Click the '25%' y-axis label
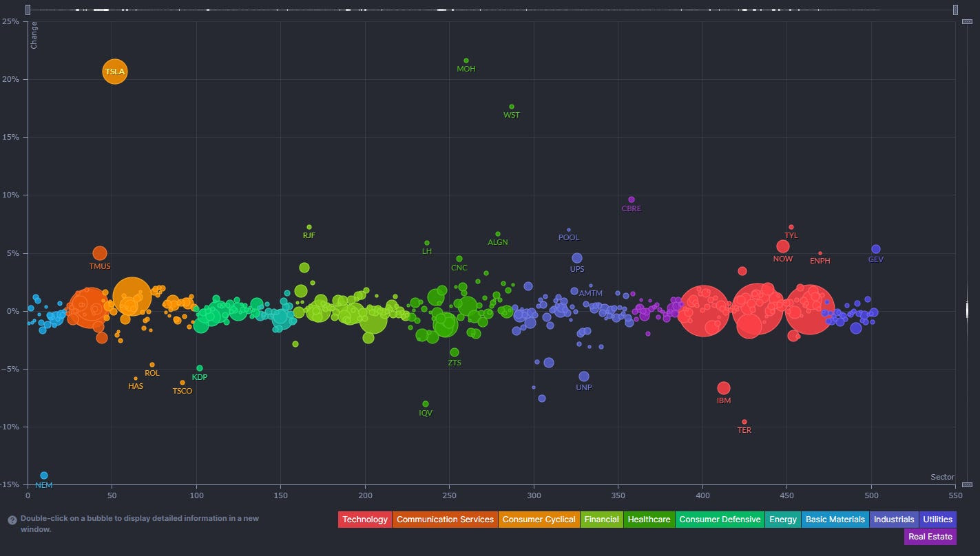The width and height of the screenshot is (980, 556). pos(10,21)
